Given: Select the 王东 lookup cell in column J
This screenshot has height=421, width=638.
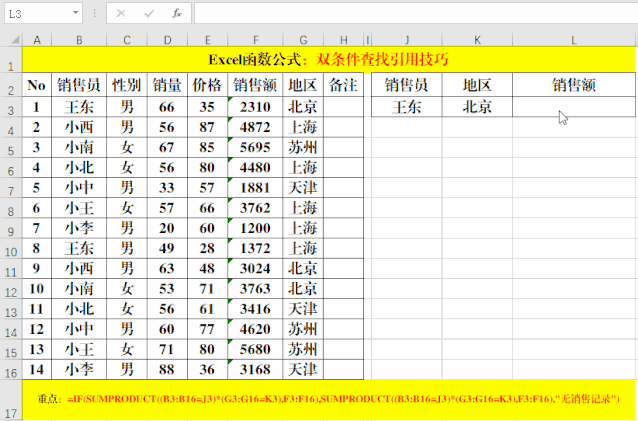Looking at the screenshot, I should [x=406, y=106].
